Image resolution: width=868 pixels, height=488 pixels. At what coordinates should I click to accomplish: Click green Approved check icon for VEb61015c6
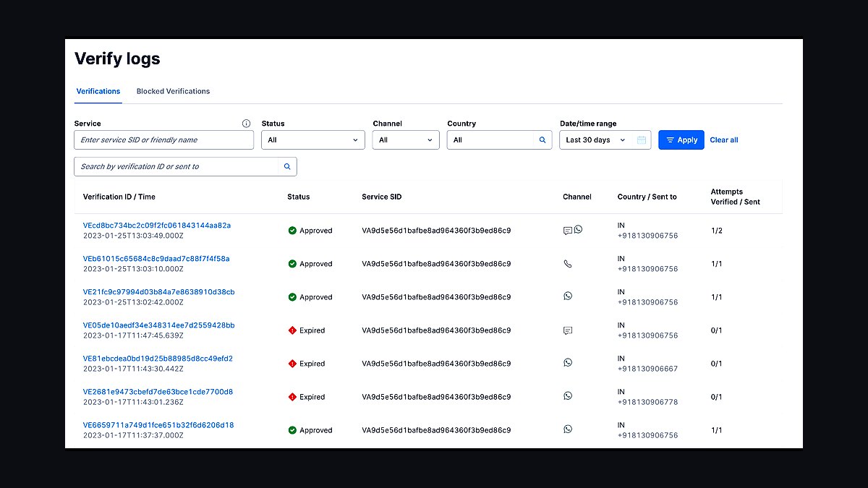(x=292, y=264)
